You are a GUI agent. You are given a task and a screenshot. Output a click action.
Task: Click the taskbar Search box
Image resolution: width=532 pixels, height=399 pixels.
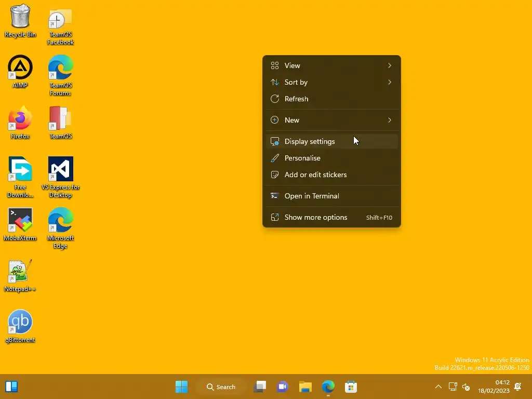click(x=221, y=387)
